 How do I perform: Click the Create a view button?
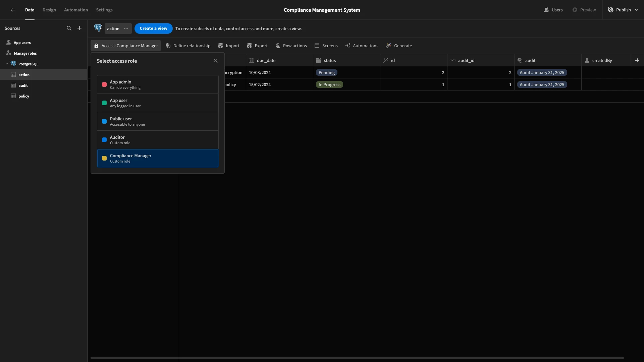coord(154,28)
